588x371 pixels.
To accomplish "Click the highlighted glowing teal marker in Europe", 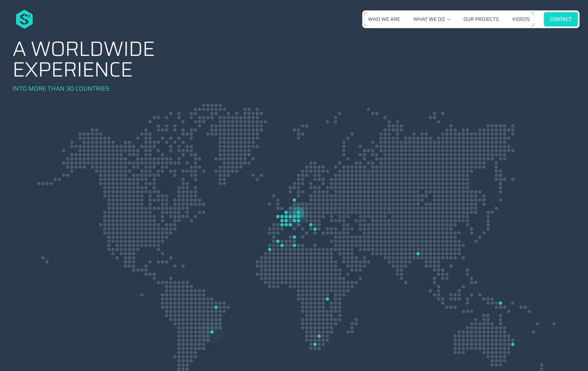I will 298,212.
